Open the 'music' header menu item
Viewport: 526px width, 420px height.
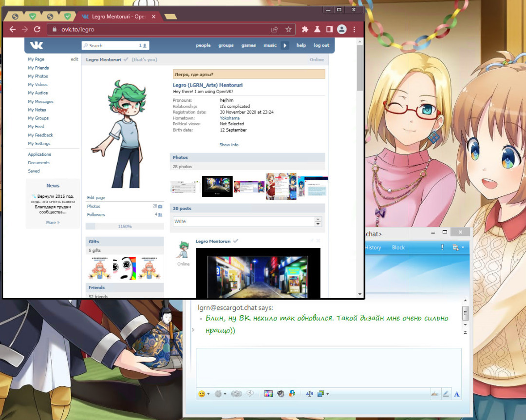point(270,45)
